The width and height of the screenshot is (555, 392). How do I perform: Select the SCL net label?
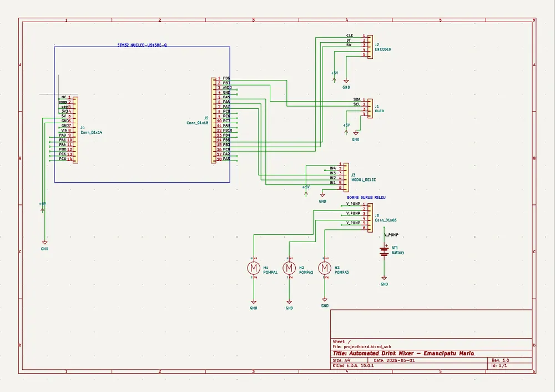[x=357, y=104]
